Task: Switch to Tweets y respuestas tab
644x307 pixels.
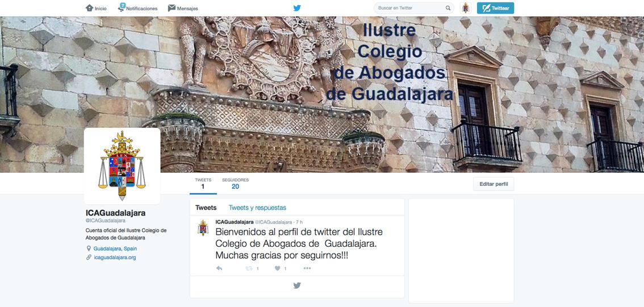Action: 257,208
